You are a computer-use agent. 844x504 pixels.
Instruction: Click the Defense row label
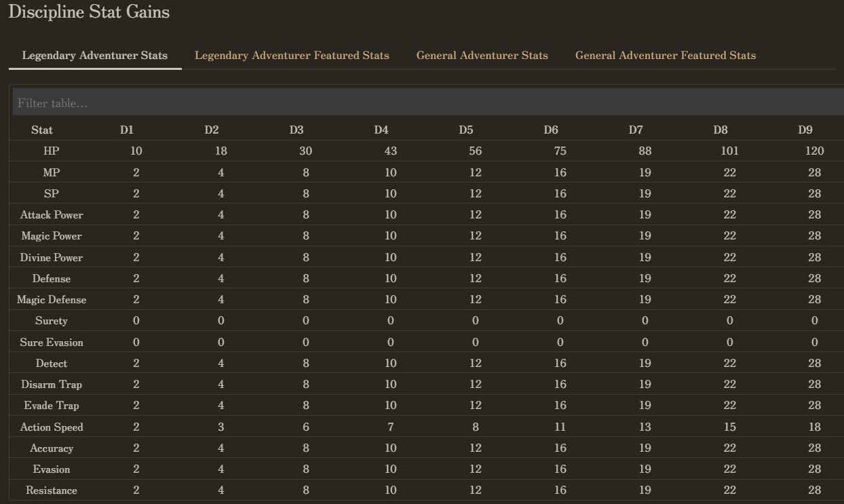(52, 278)
